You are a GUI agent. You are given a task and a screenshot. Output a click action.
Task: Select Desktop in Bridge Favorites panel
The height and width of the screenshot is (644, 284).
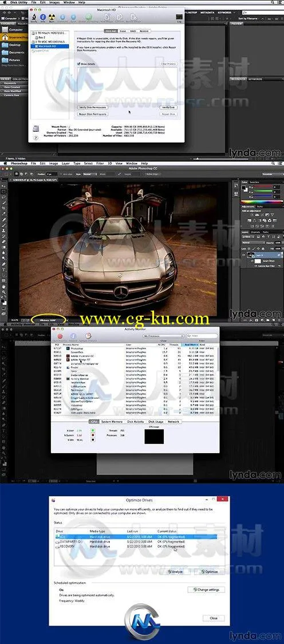pyautogui.click(x=15, y=44)
